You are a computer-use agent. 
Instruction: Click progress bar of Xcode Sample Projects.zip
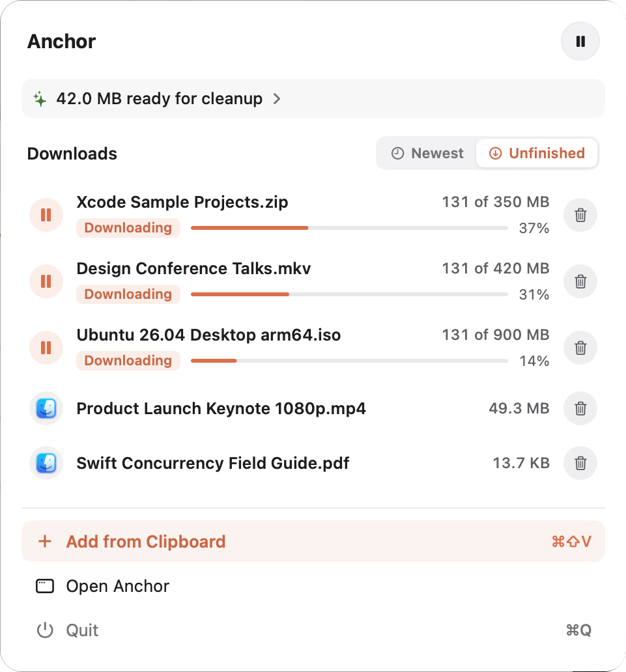(x=349, y=228)
